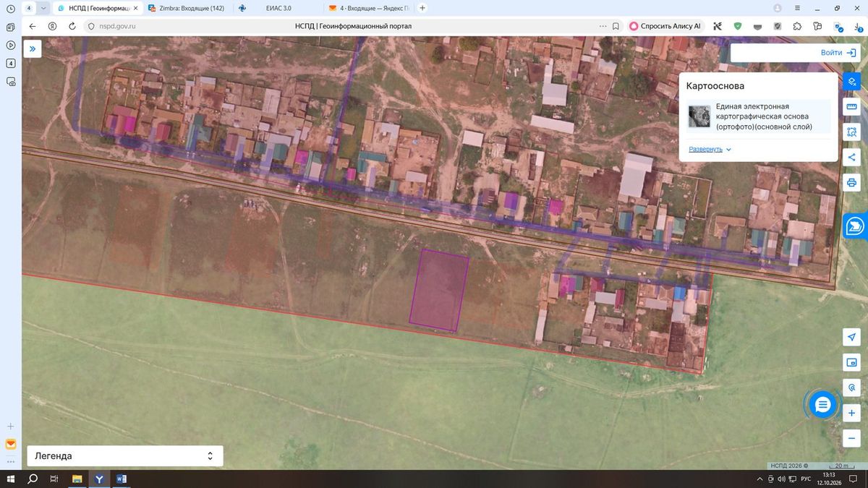This screenshot has height=488, width=868.
Task: Expand the Легенда panel
Action: click(125, 456)
